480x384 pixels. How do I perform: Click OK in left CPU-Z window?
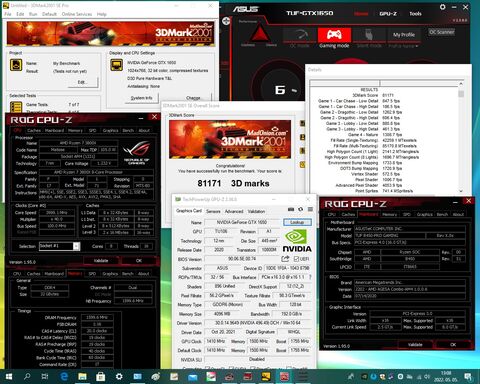click(x=139, y=260)
